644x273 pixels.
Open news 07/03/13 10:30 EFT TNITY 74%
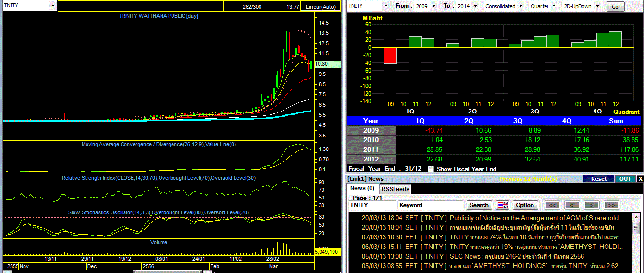pos(492,237)
